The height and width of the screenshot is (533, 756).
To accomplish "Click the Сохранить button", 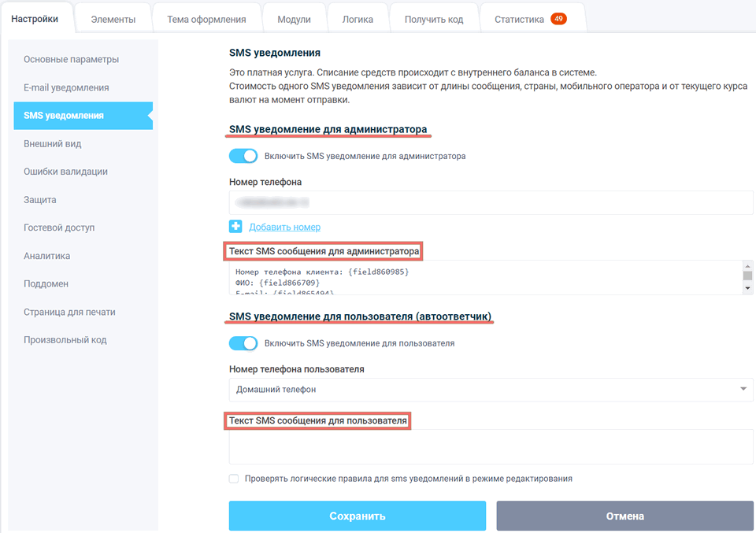I will coord(357,516).
